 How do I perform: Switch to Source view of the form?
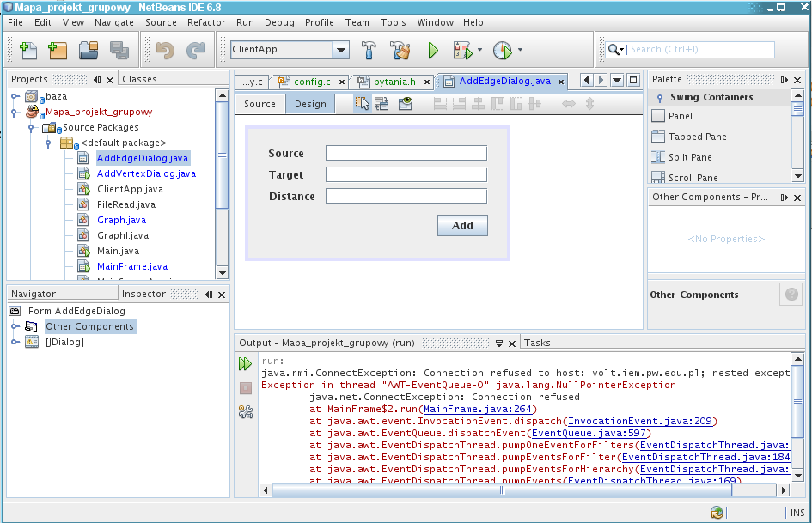coord(259,104)
